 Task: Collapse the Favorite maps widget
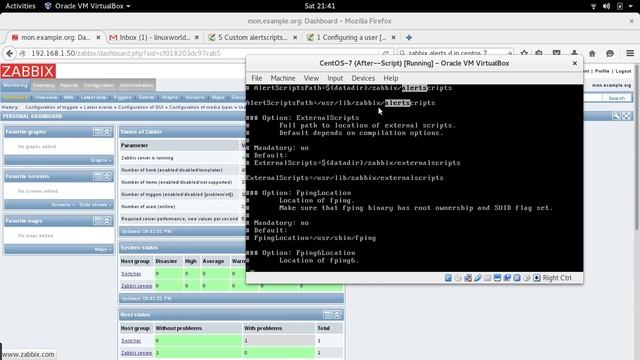pyautogui.click(x=107, y=221)
